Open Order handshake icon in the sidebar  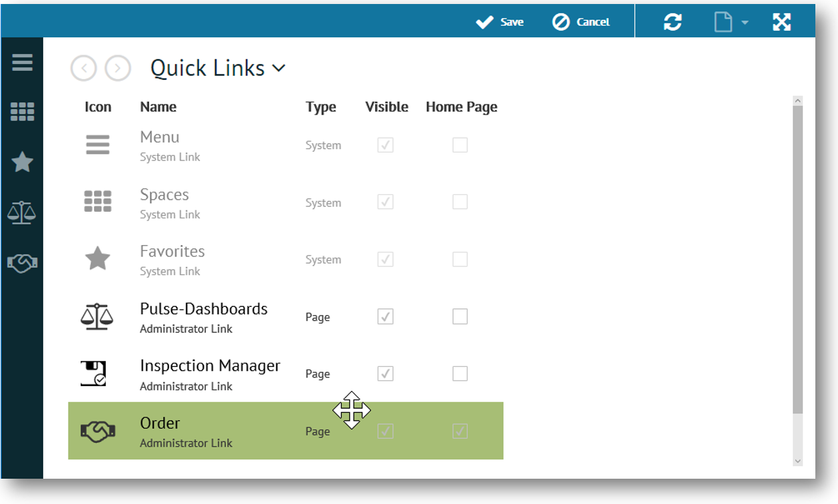22,262
